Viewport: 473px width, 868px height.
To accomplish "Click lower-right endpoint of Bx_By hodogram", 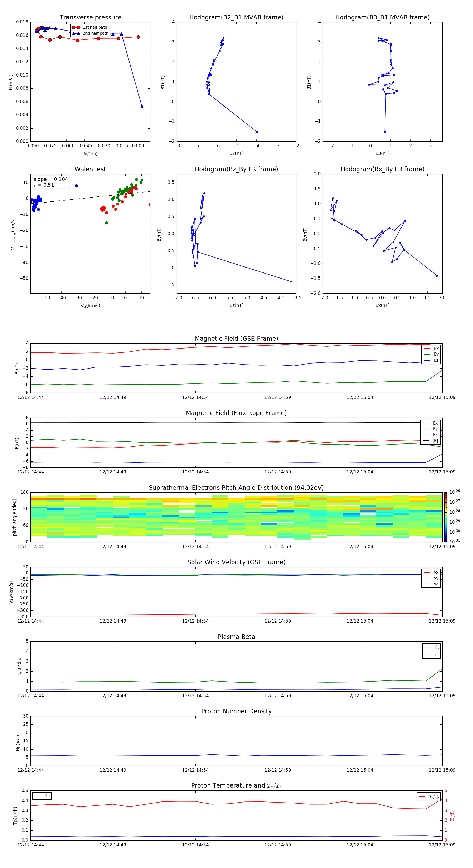I will [x=437, y=276].
